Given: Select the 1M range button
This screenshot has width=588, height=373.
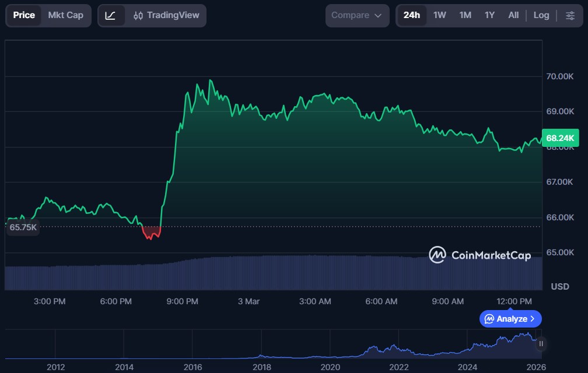Looking at the screenshot, I should 465,15.
